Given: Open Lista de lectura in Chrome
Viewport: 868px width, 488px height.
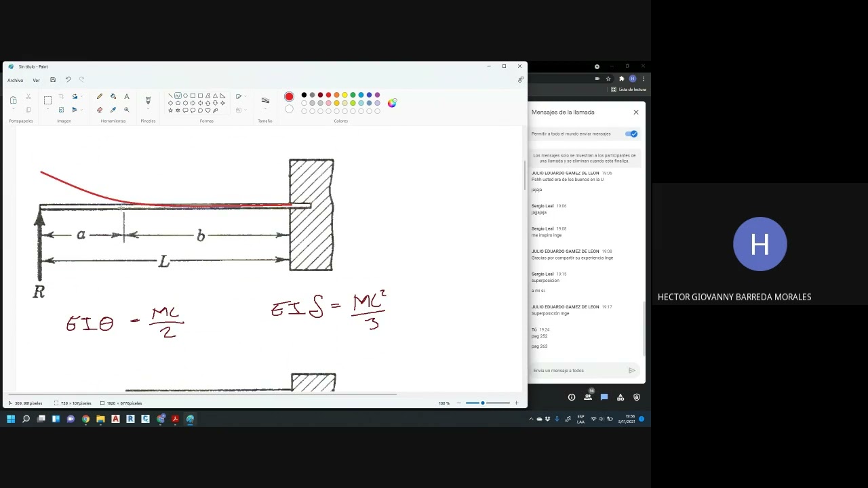Looking at the screenshot, I should pyautogui.click(x=629, y=89).
